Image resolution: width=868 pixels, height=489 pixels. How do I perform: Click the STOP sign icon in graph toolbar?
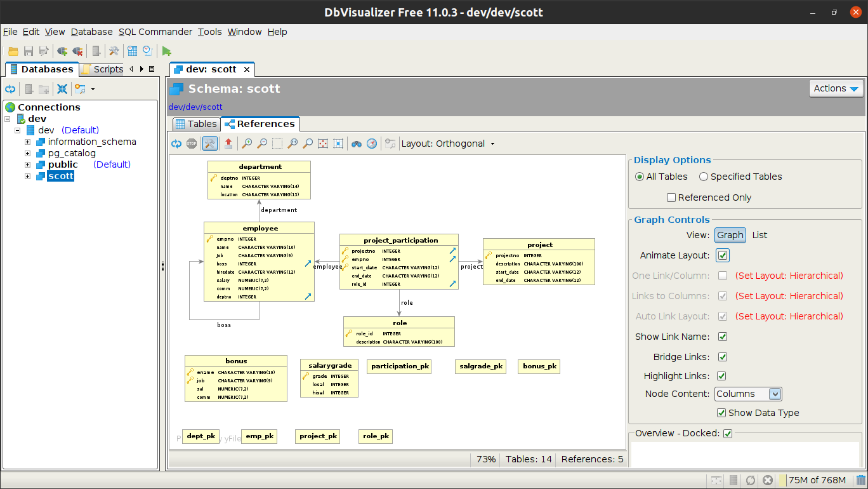(x=192, y=144)
